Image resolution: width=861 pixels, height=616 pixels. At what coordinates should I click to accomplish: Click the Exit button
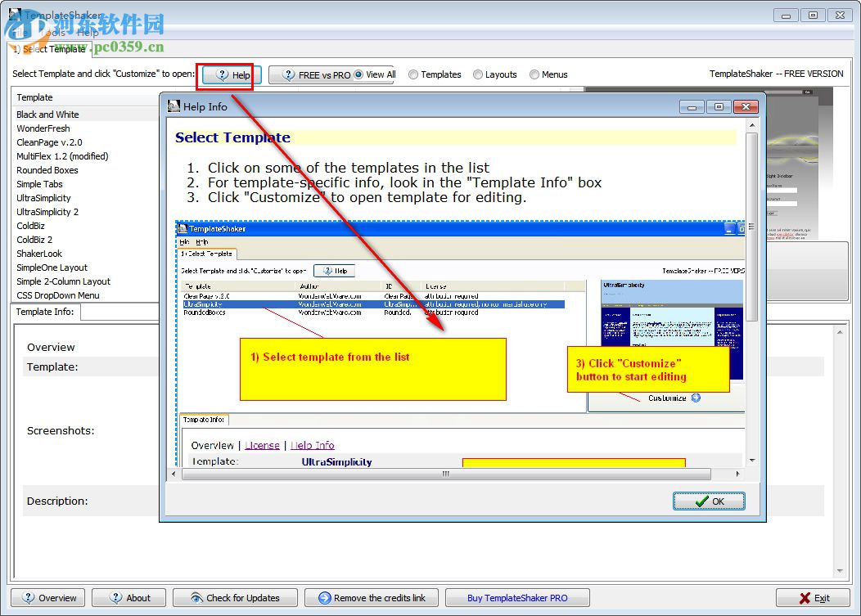(x=813, y=598)
